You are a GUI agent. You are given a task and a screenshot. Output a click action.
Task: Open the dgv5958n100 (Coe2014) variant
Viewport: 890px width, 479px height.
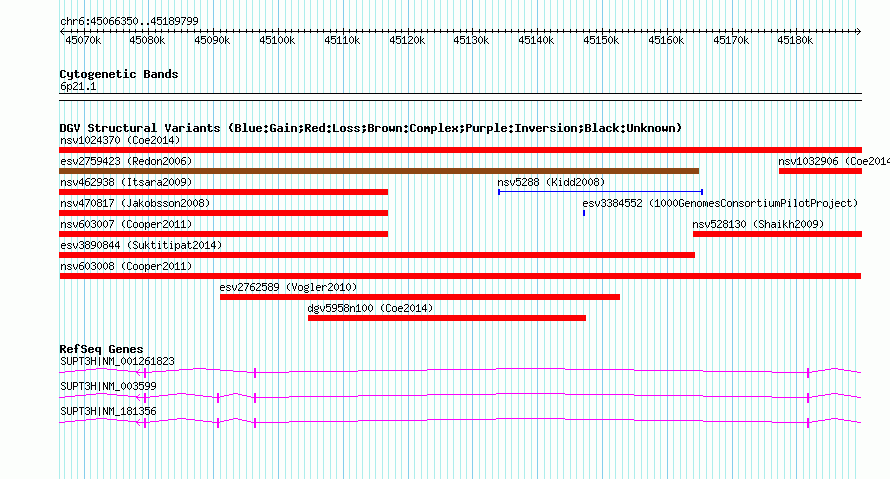pyautogui.click(x=447, y=318)
